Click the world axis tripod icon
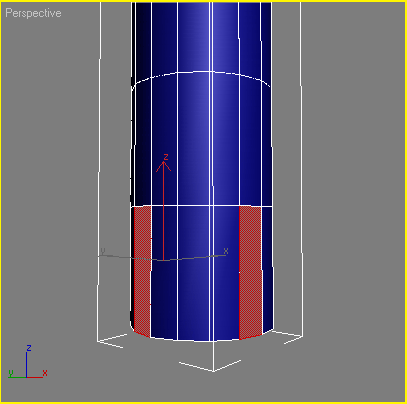The width and height of the screenshot is (407, 404). pos(28,362)
